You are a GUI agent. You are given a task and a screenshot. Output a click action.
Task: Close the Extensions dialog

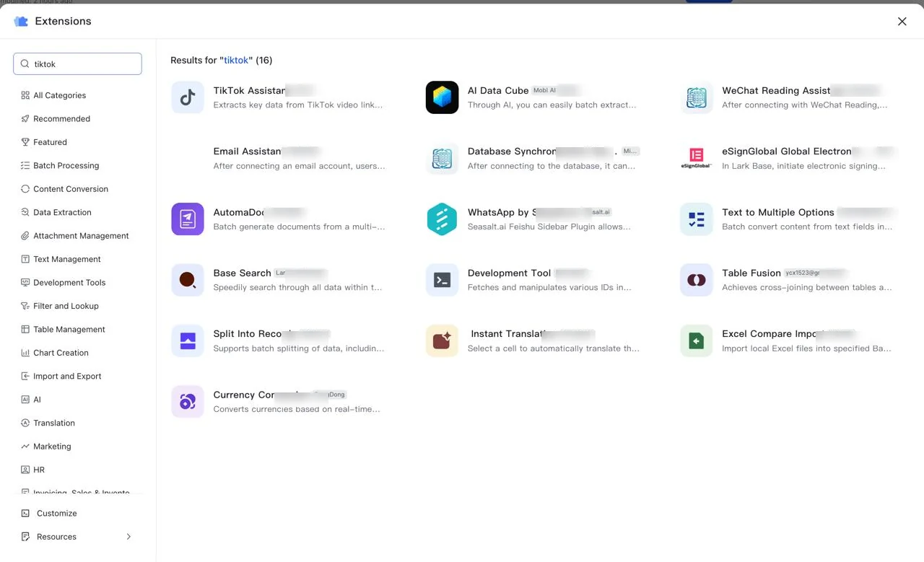pos(902,22)
